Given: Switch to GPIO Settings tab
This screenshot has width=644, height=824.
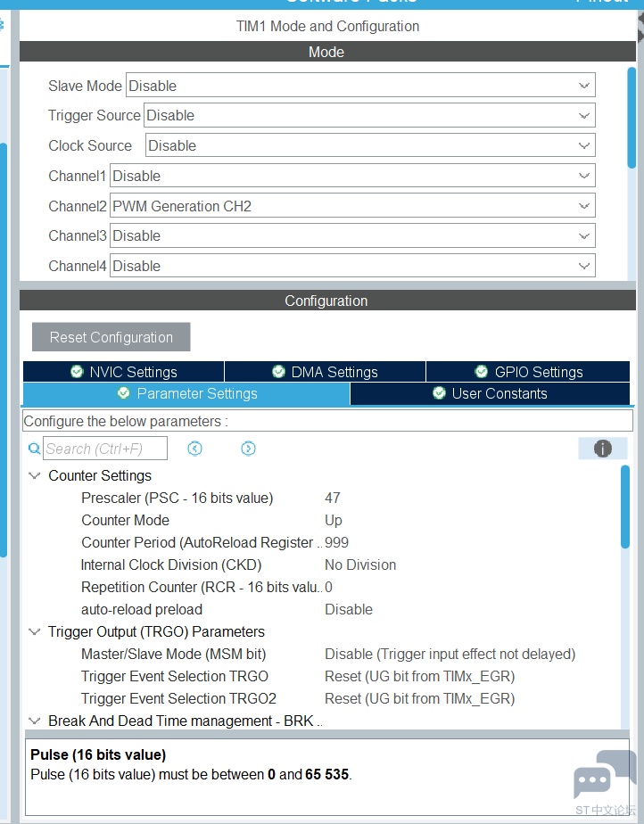Looking at the screenshot, I should (528, 372).
